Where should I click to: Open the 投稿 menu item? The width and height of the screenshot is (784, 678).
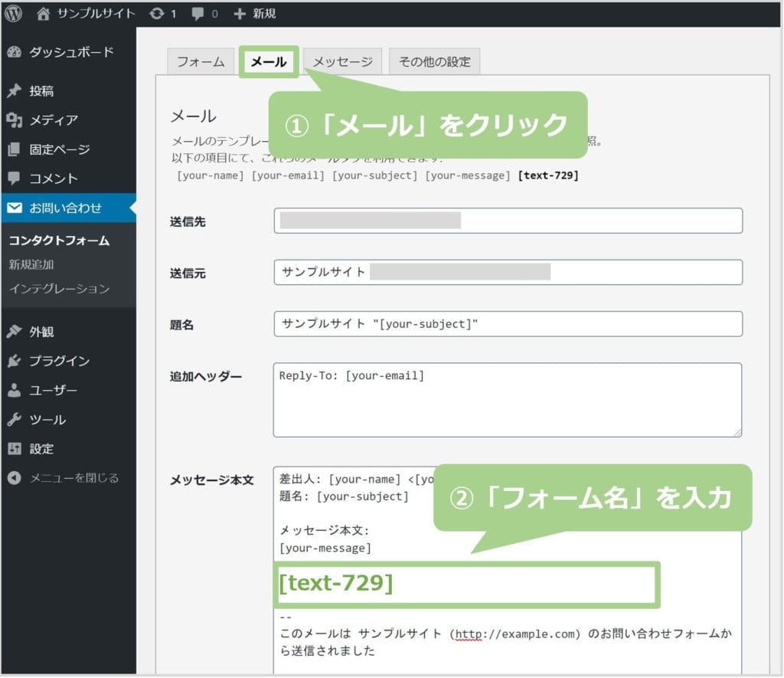pyautogui.click(x=68, y=90)
